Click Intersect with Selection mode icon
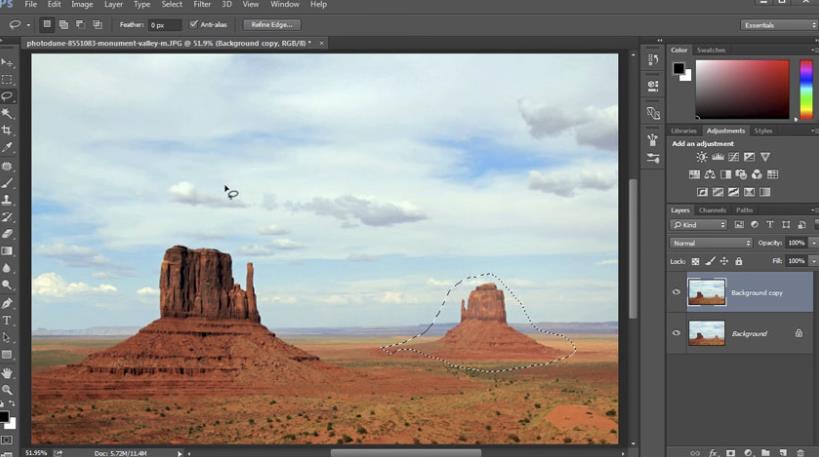Image resolution: width=819 pixels, height=457 pixels. coord(97,25)
